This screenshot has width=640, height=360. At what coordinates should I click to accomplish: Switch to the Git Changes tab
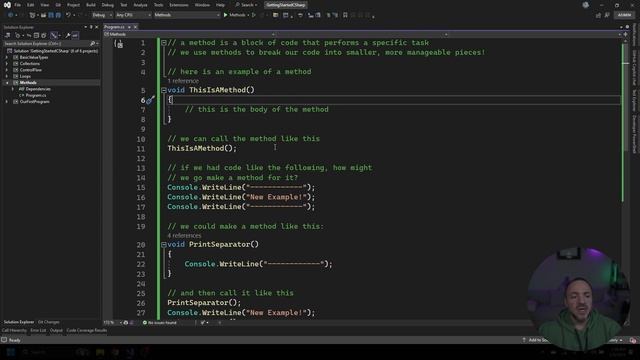pos(49,322)
